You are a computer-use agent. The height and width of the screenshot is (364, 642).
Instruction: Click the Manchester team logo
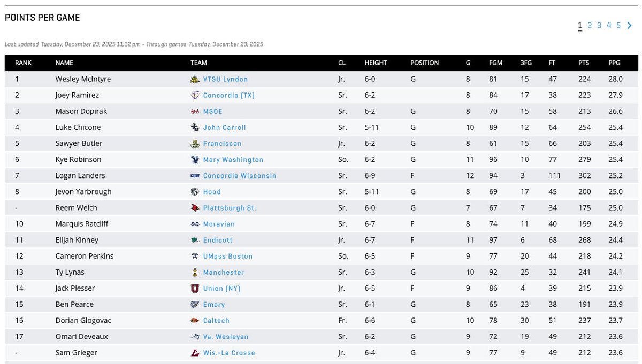point(195,272)
